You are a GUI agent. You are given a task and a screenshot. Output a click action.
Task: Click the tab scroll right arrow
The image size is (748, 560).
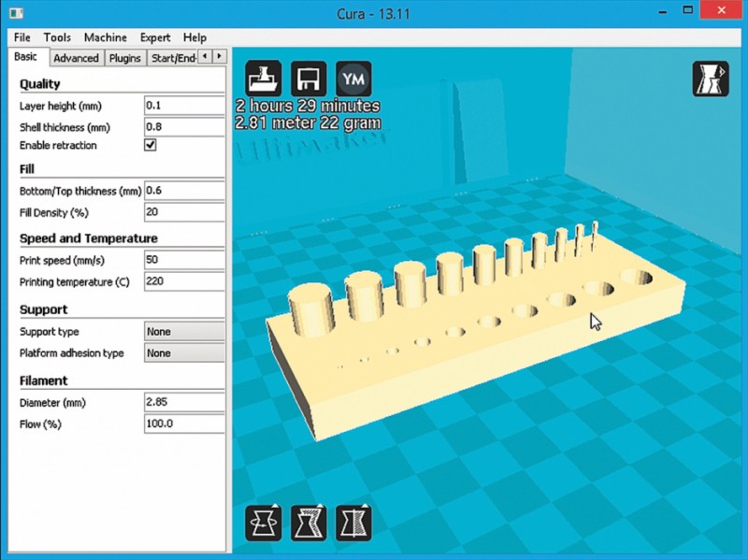pos(219,56)
